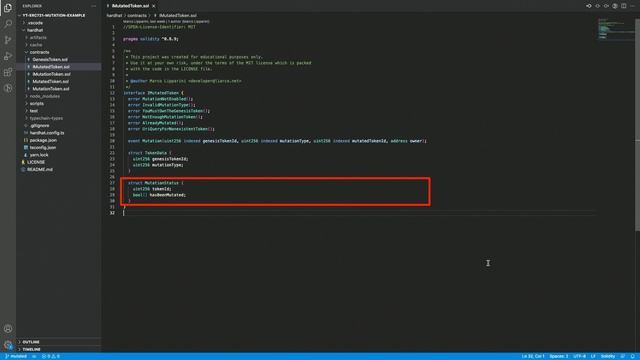Click contracts in the breadcrumb path
The image size is (640, 360).
(x=137, y=16)
